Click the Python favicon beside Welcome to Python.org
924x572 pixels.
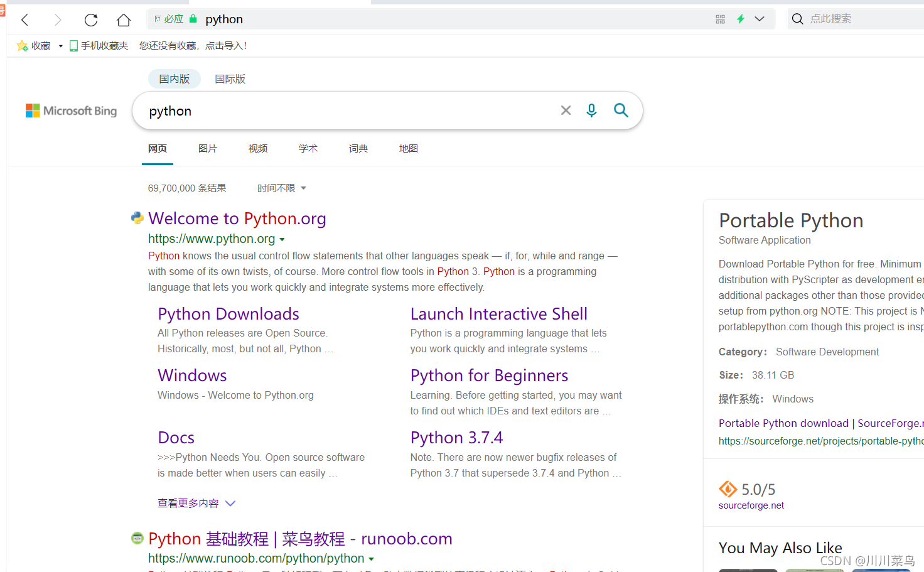(x=137, y=218)
